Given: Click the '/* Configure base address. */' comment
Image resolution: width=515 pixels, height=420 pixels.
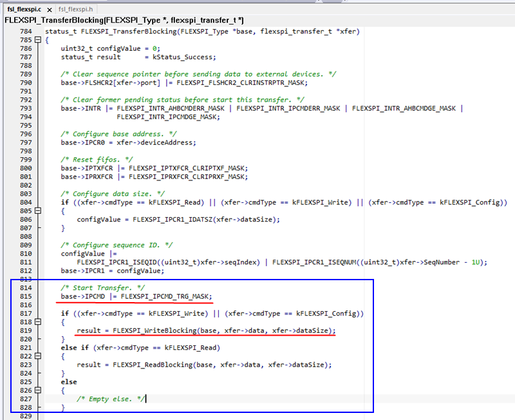Looking at the screenshot, I should click(118, 134).
